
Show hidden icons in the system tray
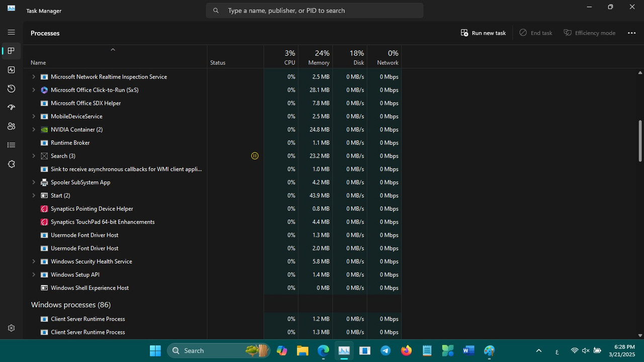tap(539, 350)
